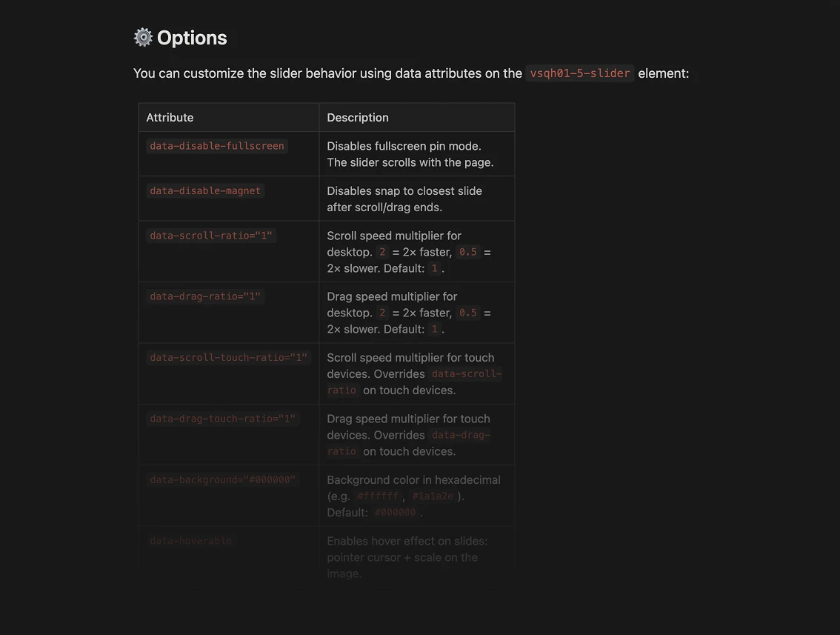Click the data-scroll-touch-ratio="1" attribute
Viewport: 840px width, 635px height.
pyautogui.click(x=229, y=357)
